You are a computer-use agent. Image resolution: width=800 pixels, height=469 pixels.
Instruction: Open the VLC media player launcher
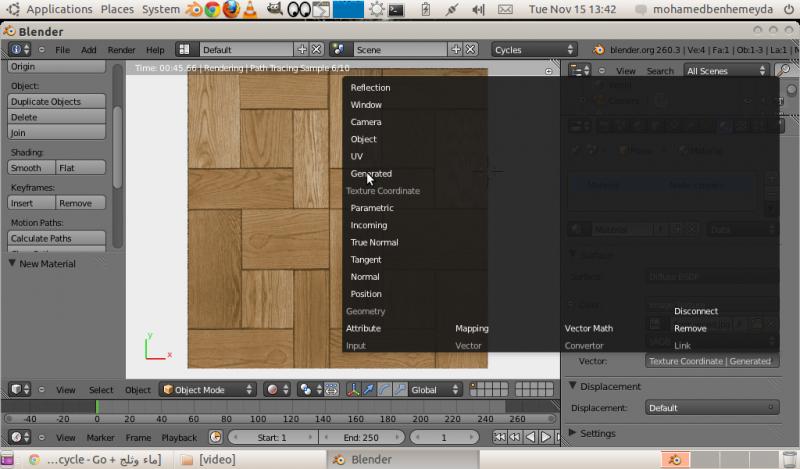click(x=250, y=10)
